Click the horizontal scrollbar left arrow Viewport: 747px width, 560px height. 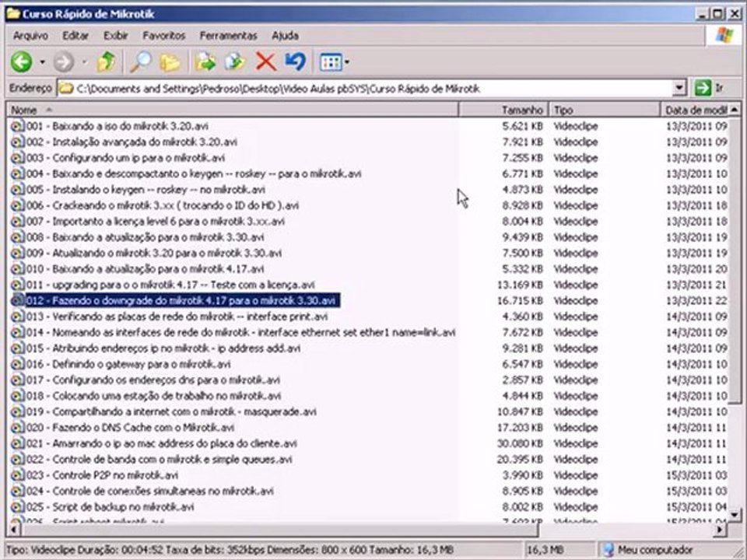[x=13, y=529]
